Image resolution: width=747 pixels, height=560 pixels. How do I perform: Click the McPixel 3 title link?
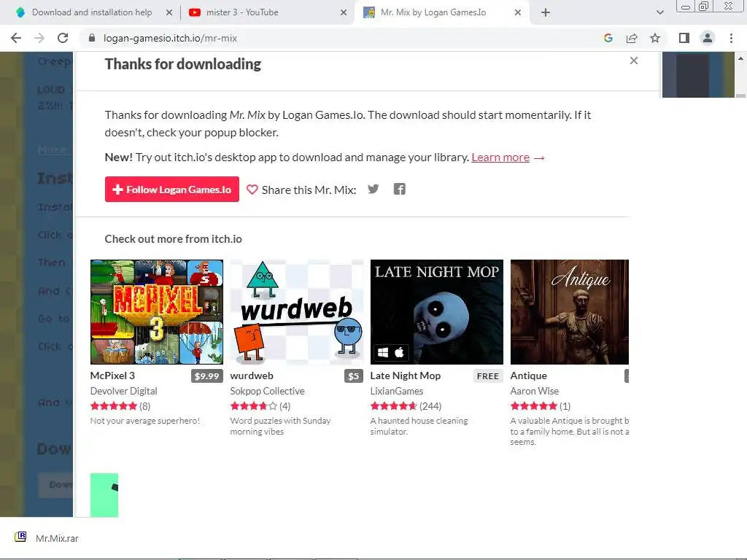pos(112,376)
